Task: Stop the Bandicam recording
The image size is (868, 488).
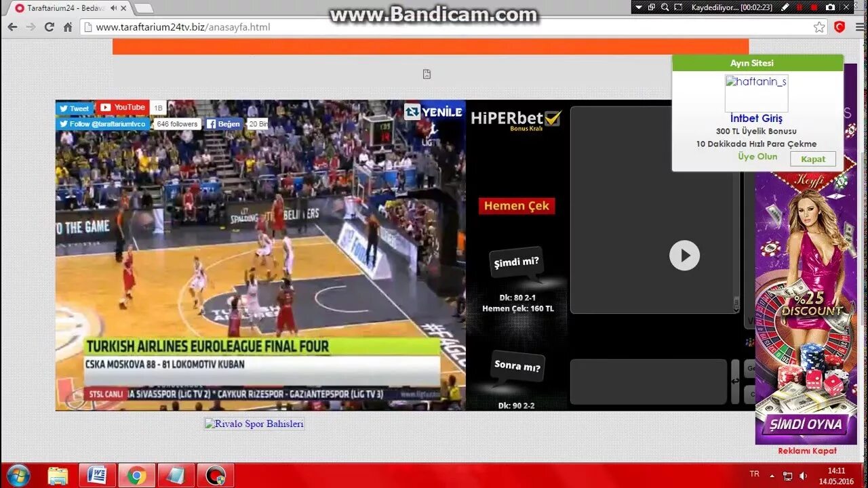Action: pyautogui.click(x=814, y=7)
